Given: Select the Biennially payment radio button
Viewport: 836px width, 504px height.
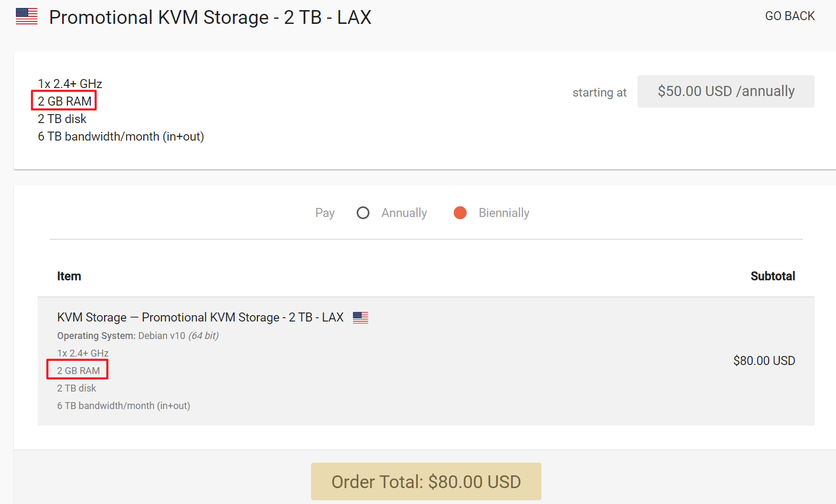Looking at the screenshot, I should click(460, 213).
